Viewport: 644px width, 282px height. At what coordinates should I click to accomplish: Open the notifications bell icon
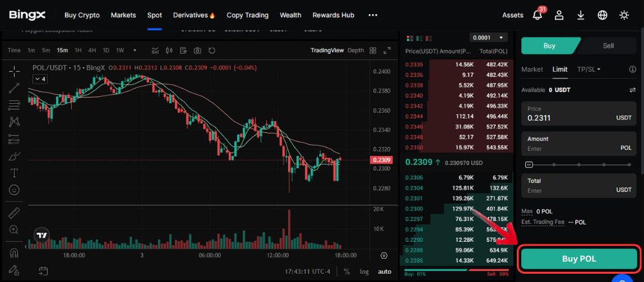(537, 15)
